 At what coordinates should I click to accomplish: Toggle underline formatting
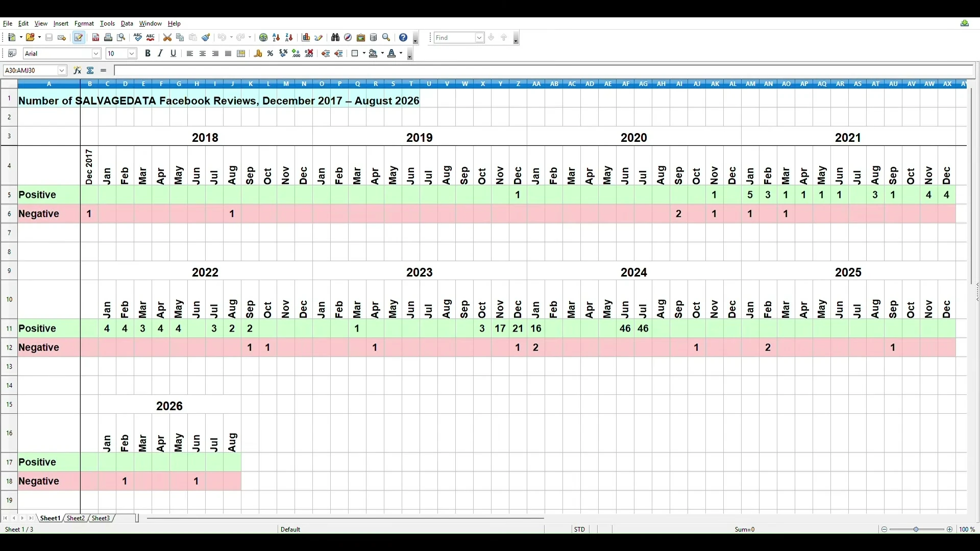coord(173,54)
